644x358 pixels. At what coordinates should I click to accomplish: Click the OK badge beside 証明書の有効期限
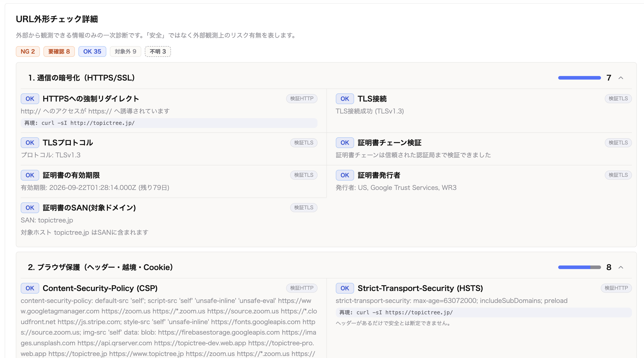click(30, 175)
